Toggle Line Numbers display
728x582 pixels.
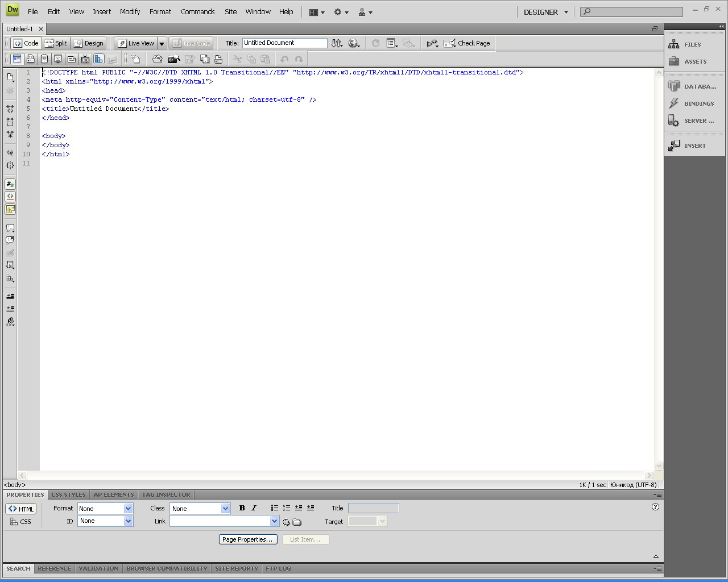(x=10, y=184)
